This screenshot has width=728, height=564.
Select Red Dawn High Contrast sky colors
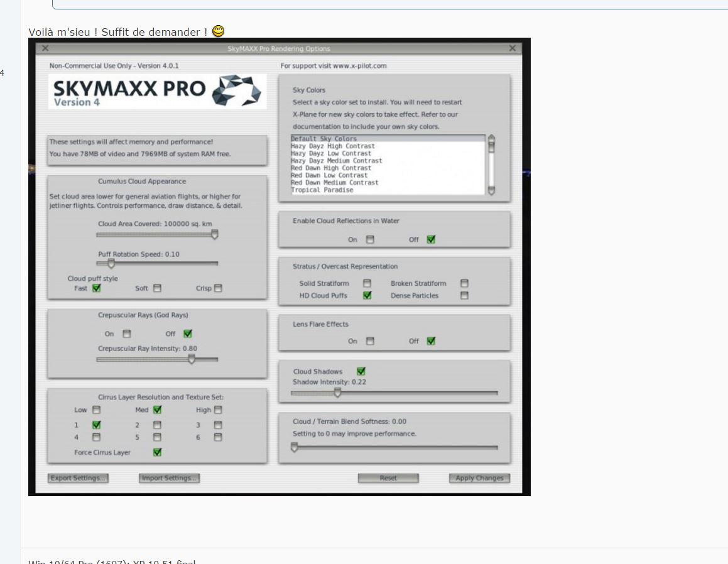pos(388,168)
